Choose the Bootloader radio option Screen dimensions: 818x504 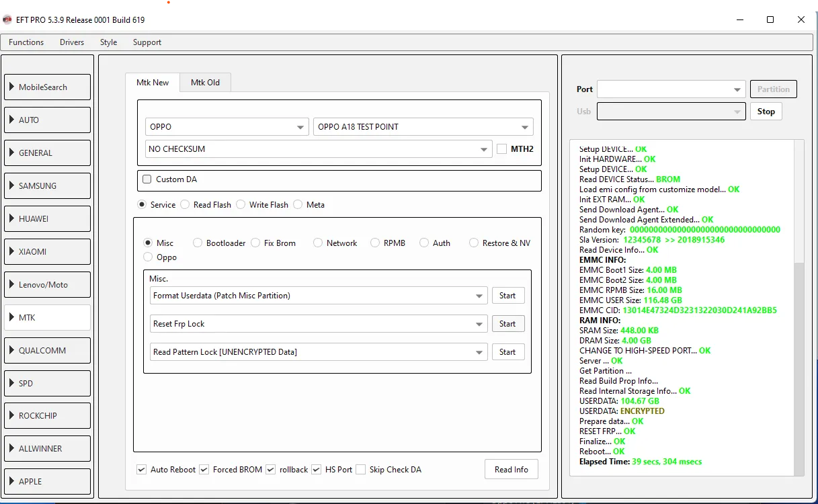coord(198,243)
